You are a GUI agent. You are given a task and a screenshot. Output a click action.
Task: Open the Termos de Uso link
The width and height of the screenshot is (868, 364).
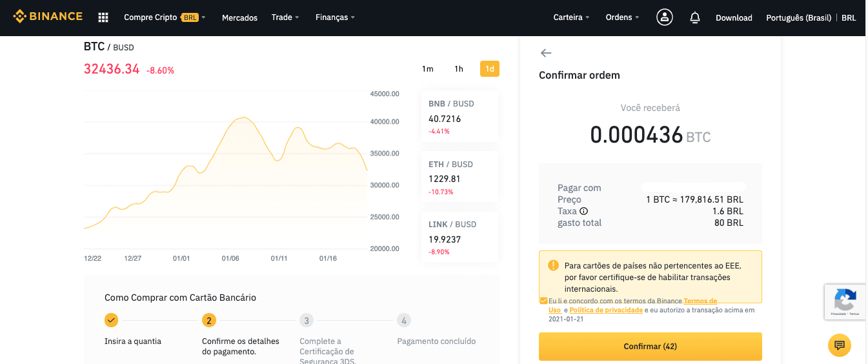coord(700,301)
